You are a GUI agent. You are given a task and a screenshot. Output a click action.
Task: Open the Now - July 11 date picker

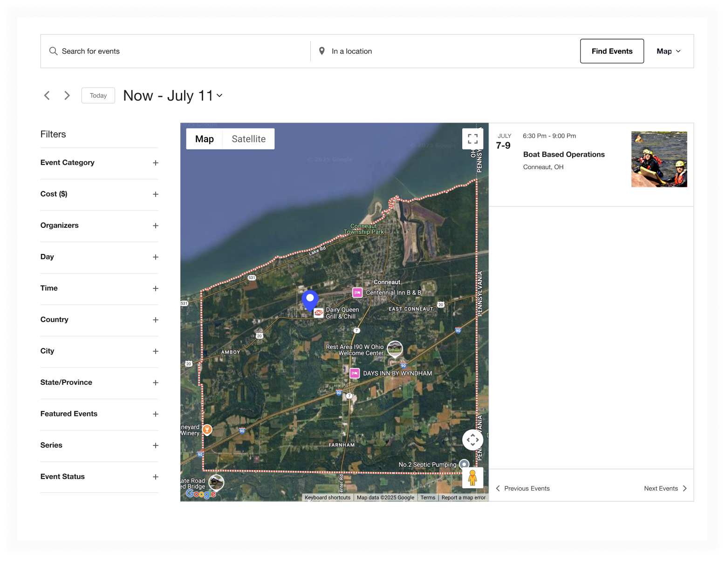click(173, 96)
